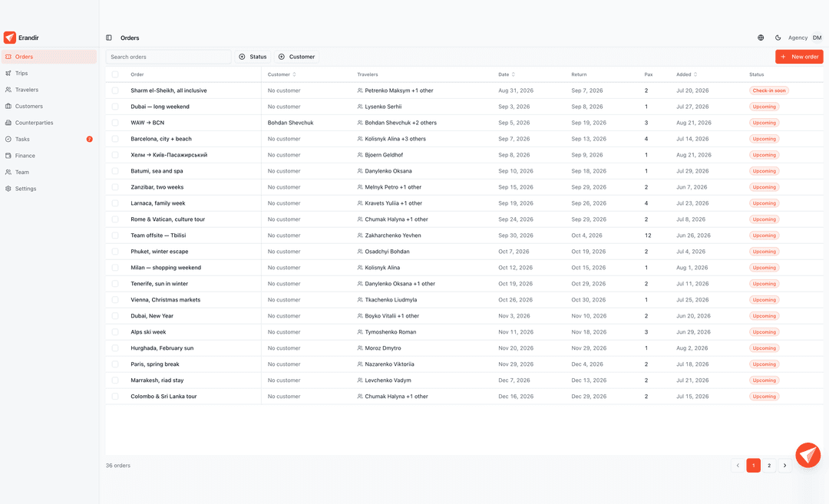This screenshot has width=829, height=504.
Task: Click travelers icon for Tkachenko Liudmyla
Action: click(360, 300)
